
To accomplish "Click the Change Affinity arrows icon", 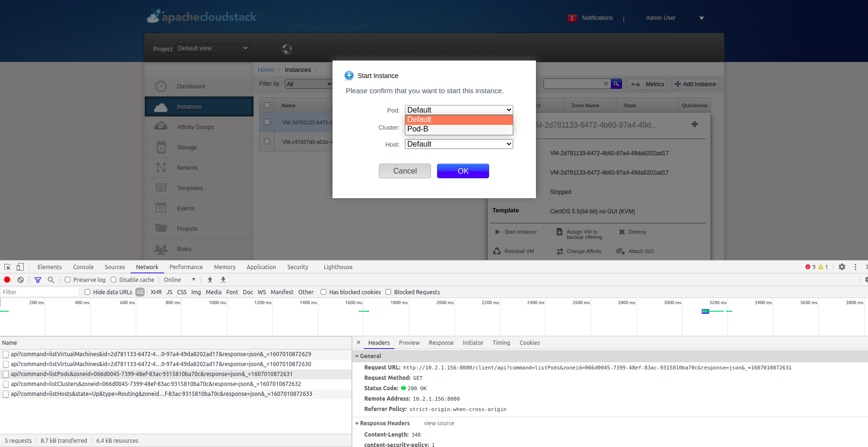I will 560,251.
